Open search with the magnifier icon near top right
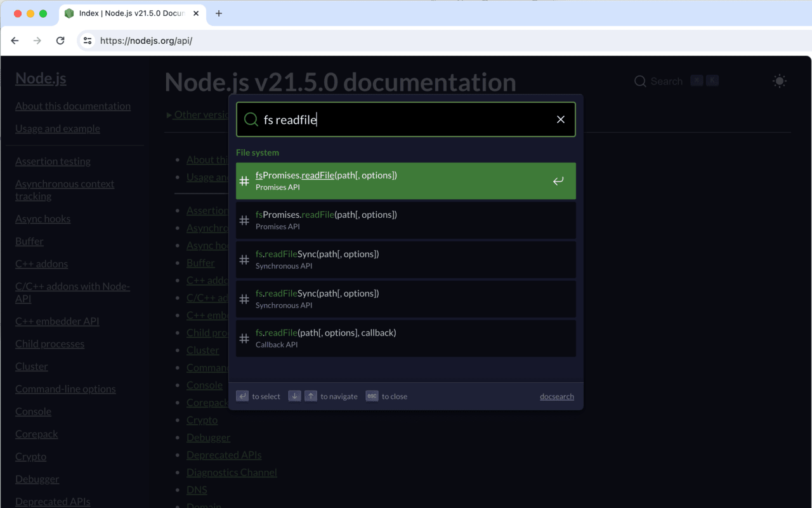 tap(640, 81)
